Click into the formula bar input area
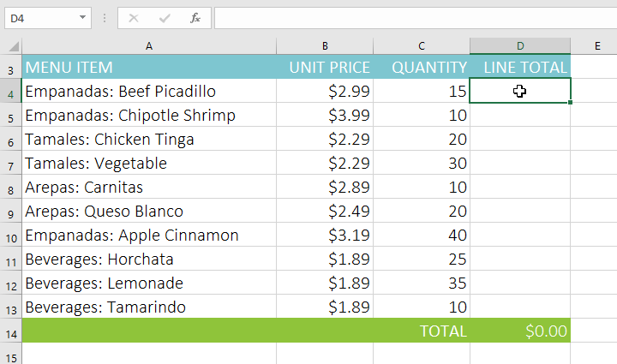Image resolution: width=617 pixels, height=364 pixels. tap(411, 17)
